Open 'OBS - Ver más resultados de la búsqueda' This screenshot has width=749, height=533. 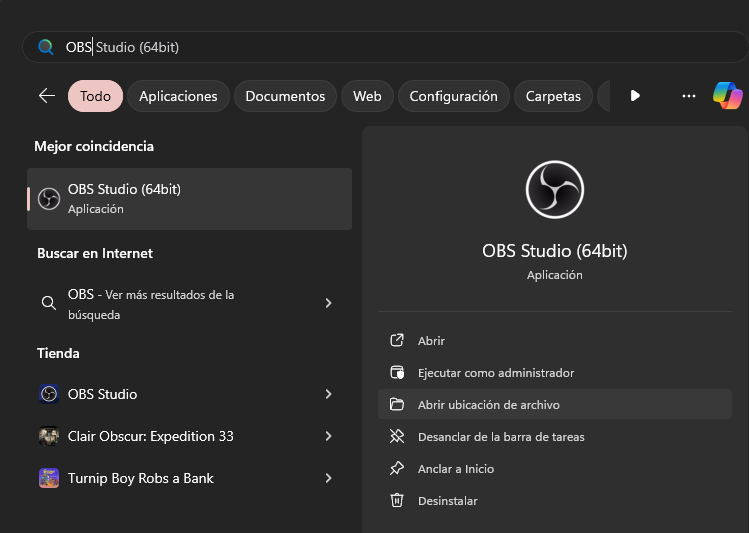click(189, 303)
